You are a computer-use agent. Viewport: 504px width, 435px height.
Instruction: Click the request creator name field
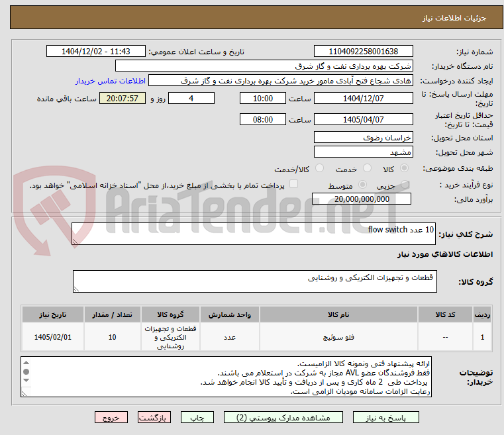point(280,80)
